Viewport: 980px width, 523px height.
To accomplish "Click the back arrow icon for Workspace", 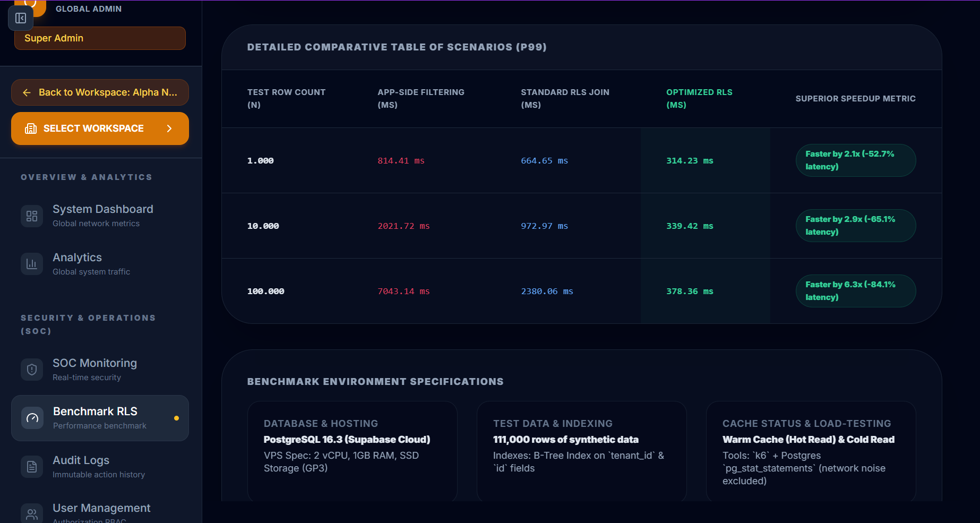I will point(27,92).
